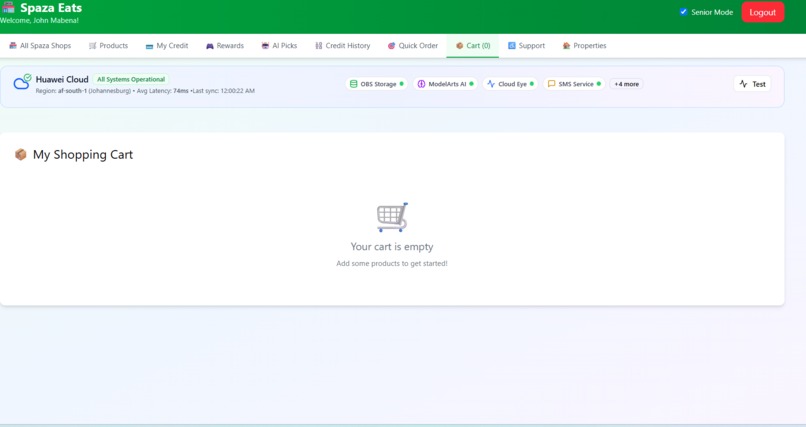
Task: Click the All Spaza Shops store icon
Action: 13,46
